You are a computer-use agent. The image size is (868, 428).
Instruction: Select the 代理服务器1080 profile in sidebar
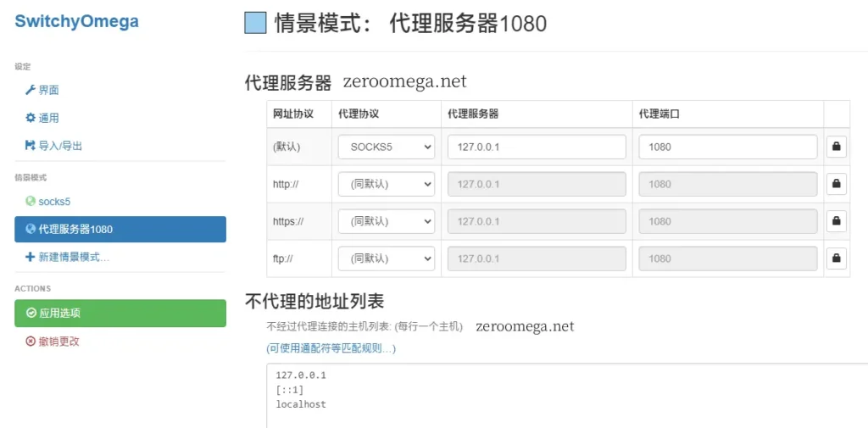[120, 229]
